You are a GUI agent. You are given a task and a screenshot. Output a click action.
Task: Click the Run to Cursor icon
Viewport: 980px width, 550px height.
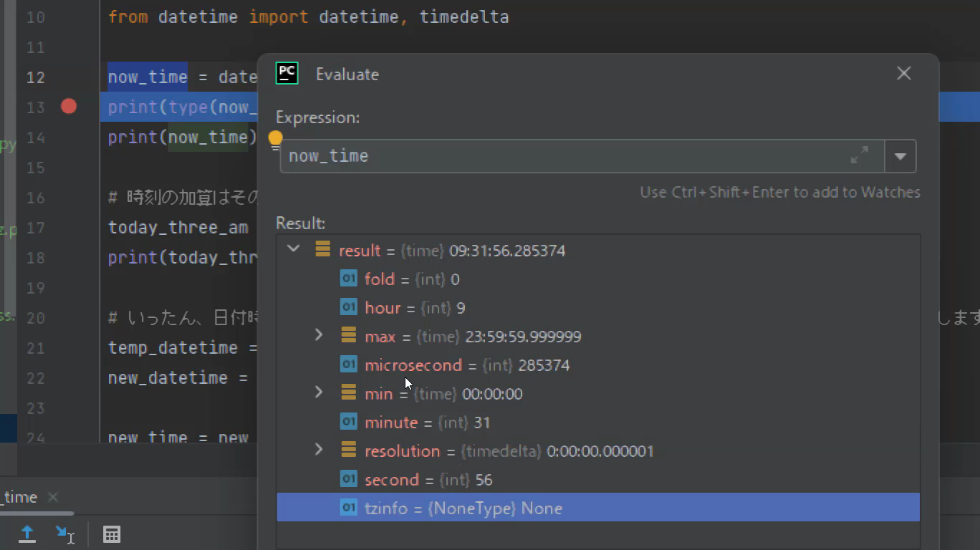pos(64,534)
